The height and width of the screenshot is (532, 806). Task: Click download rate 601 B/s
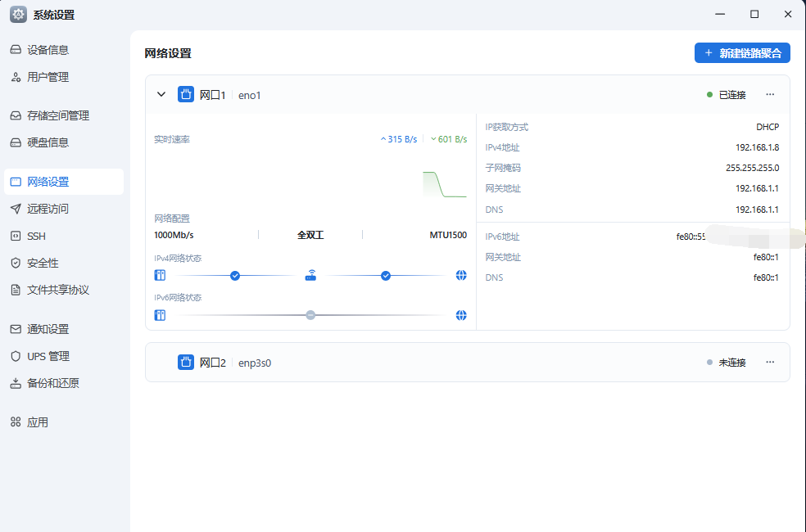pyautogui.click(x=449, y=139)
